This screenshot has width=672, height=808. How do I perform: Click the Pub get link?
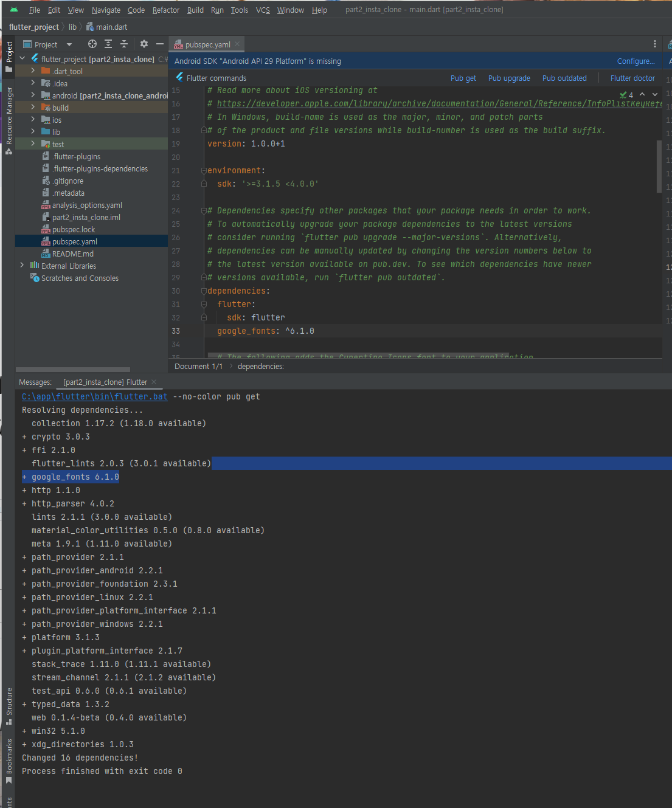coord(463,78)
